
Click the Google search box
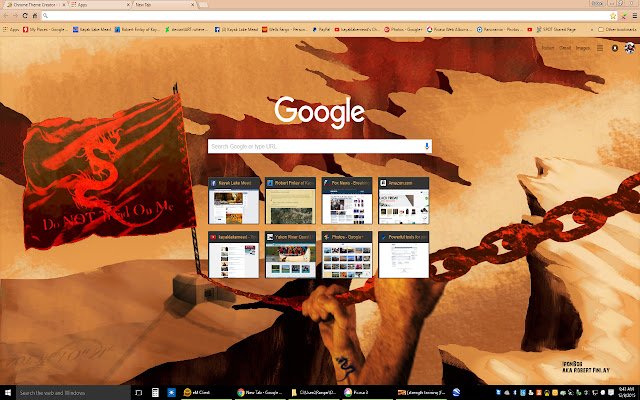(320, 146)
